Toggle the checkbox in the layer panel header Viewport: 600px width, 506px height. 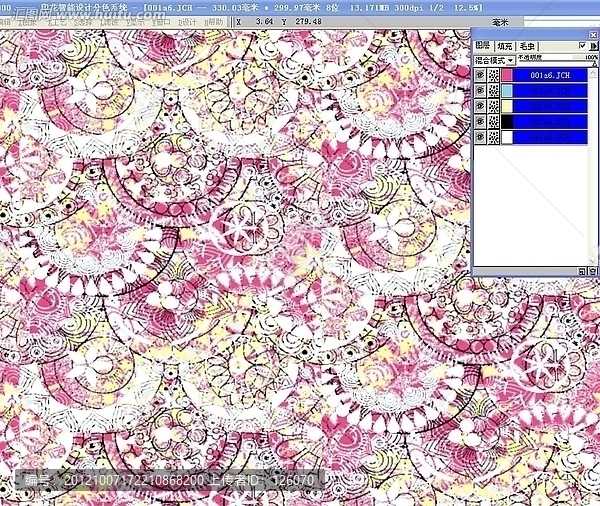point(582,46)
